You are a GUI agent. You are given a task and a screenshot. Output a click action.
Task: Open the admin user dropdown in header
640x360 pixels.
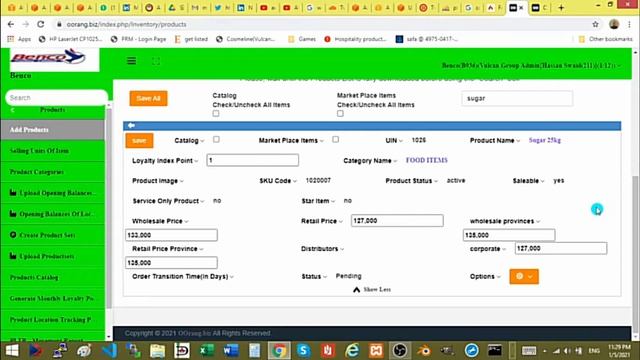click(x=531, y=65)
